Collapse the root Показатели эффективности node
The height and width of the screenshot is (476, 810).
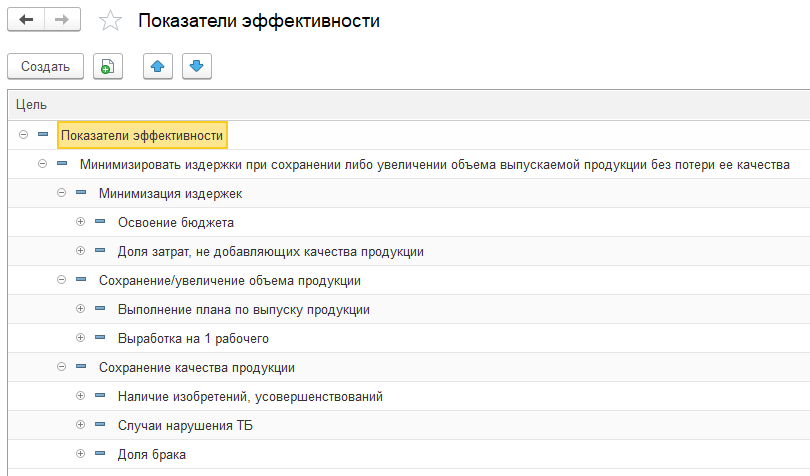23,134
